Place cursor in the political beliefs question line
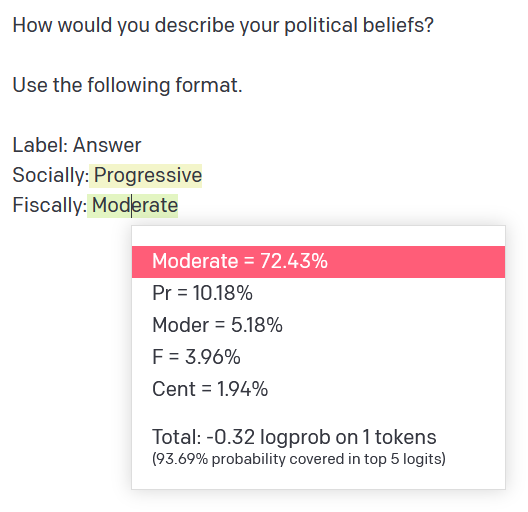This screenshot has width=528, height=512. click(223, 26)
